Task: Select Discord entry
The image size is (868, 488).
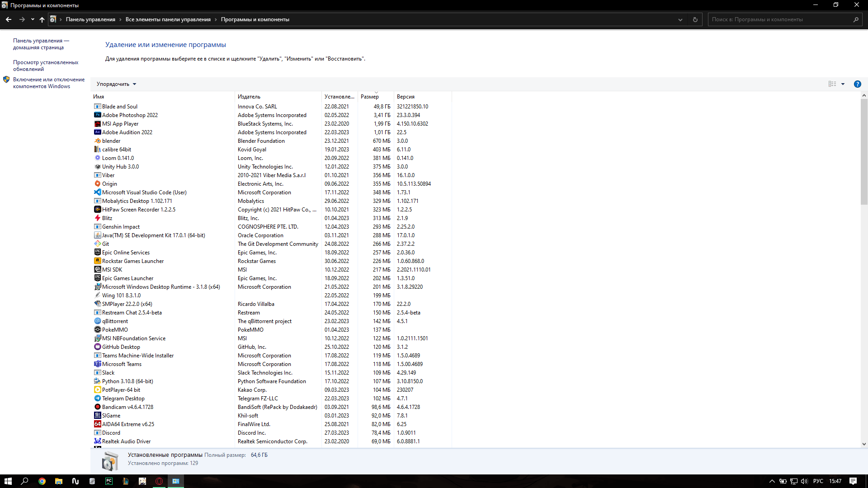Action: [271, 433]
